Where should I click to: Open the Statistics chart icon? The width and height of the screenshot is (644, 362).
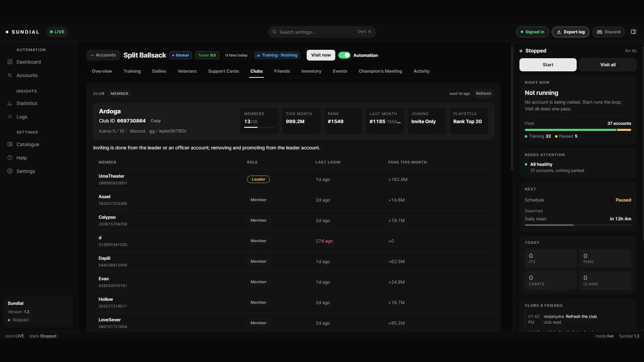[10, 103]
